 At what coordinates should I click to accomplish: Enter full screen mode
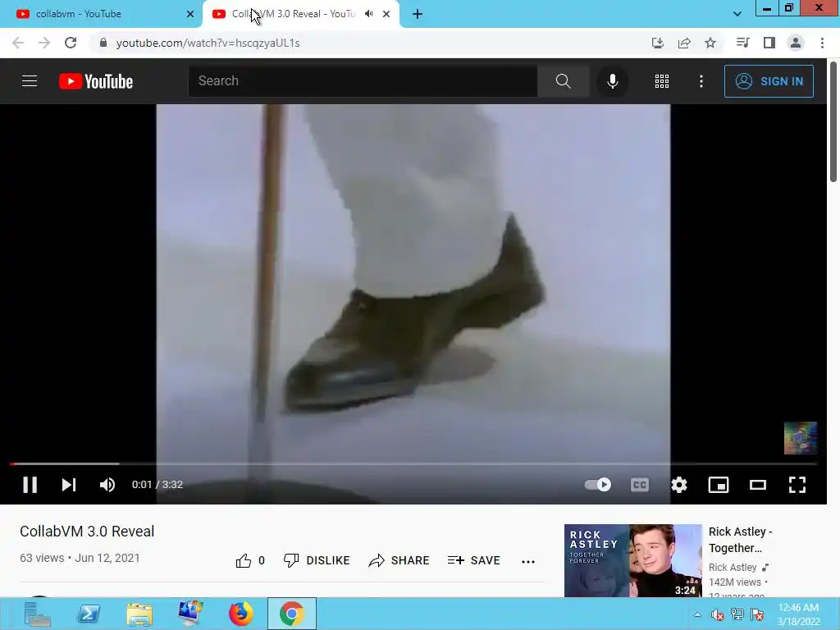[x=797, y=485]
